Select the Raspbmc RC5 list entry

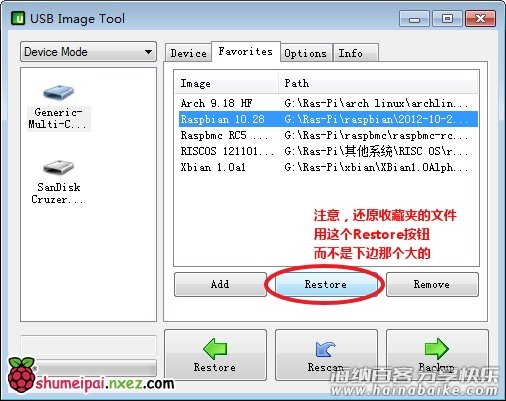tap(328, 135)
